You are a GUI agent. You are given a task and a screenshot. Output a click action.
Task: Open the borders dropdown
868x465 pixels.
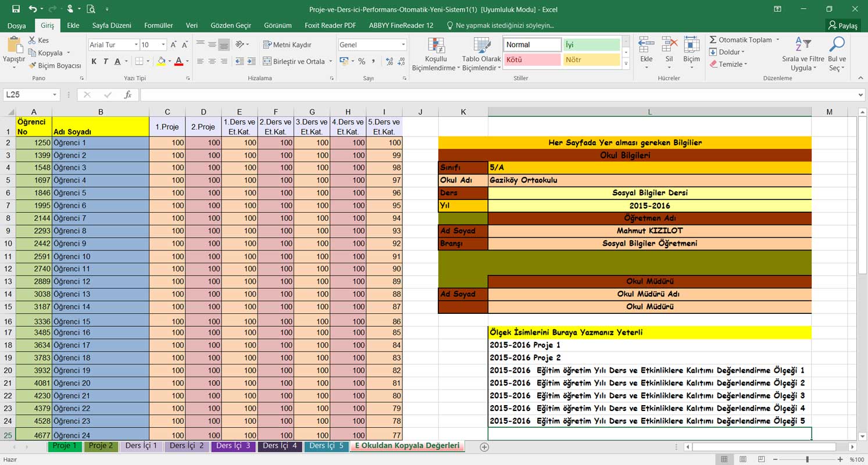(148, 61)
